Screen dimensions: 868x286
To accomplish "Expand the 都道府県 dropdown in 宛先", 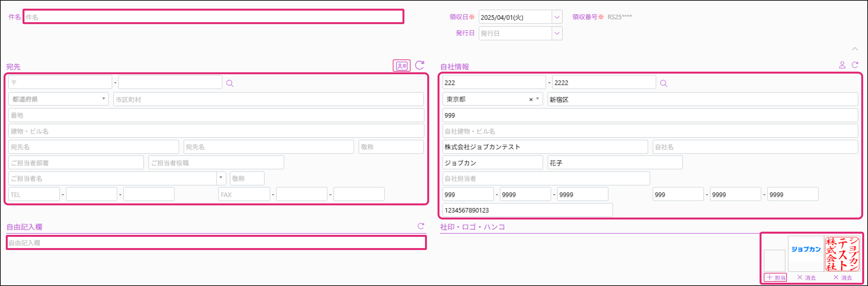I will [x=104, y=99].
